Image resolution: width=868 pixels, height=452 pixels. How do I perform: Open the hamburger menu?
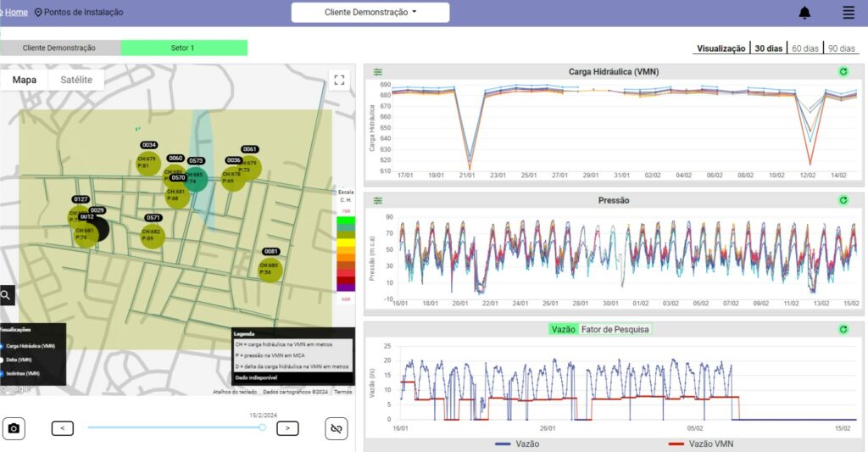(x=849, y=13)
